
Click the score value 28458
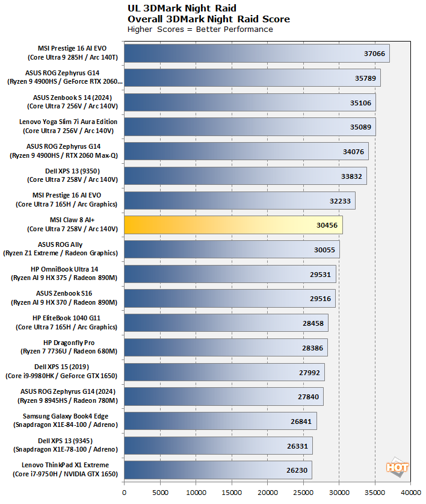[x=313, y=323]
